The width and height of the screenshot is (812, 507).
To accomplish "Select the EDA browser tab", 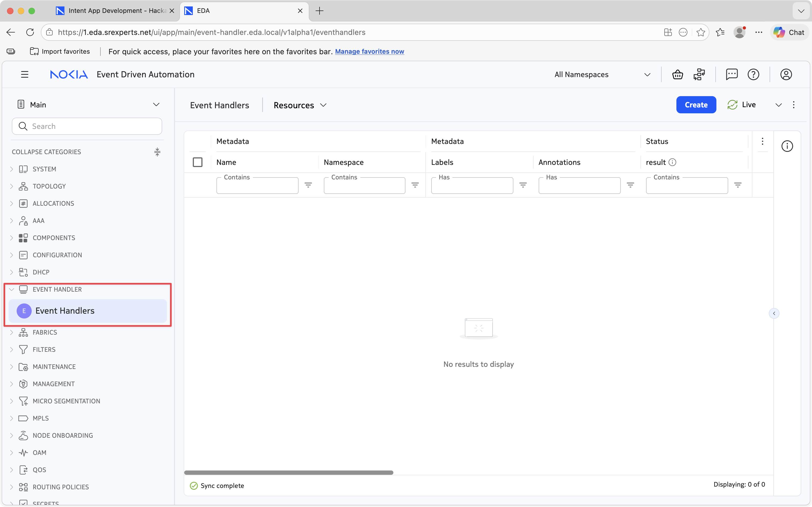I will pos(244,11).
